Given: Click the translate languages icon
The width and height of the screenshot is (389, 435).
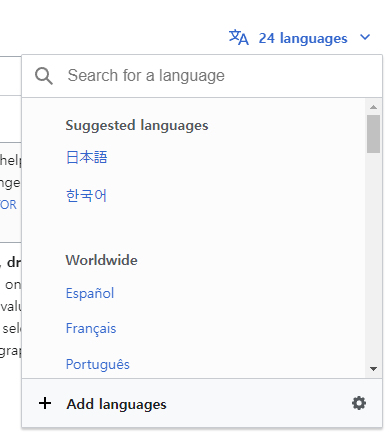Looking at the screenshot, I should coord(238,37).
